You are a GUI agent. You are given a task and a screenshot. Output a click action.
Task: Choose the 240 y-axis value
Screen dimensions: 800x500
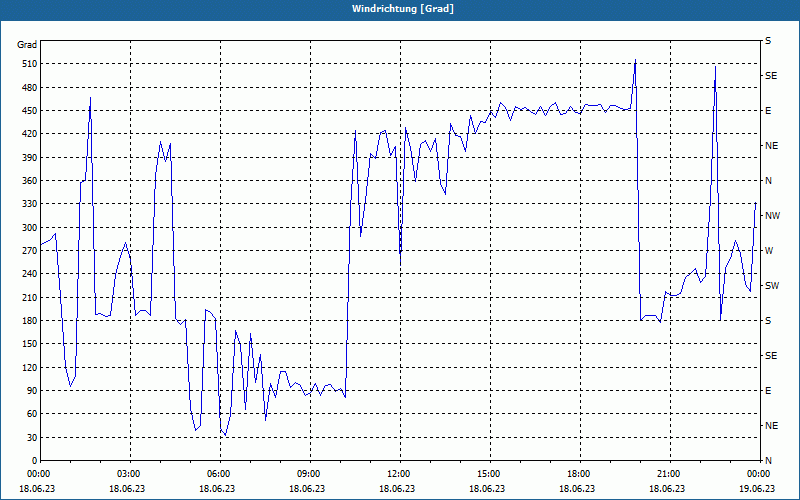(x=29, y=274)
